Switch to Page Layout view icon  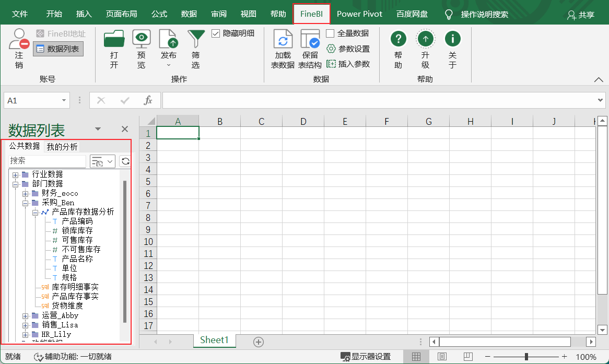[442, 357]
